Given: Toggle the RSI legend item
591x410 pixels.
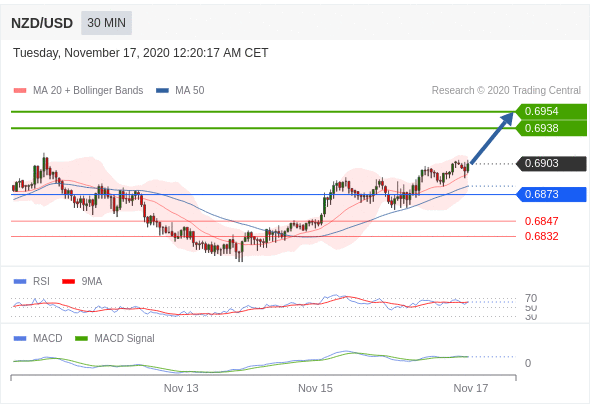Looking at the screenshot, I should click(x=32, y=281).
